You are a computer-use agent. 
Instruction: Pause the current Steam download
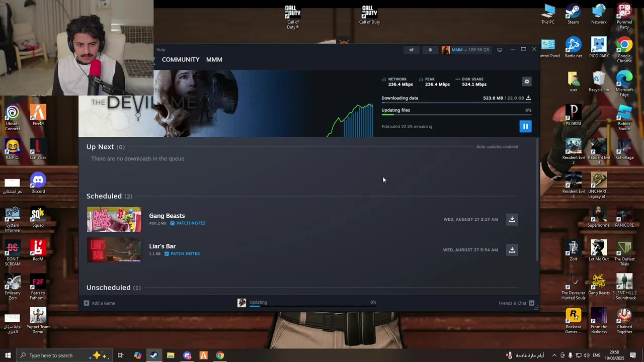(525, 126)
